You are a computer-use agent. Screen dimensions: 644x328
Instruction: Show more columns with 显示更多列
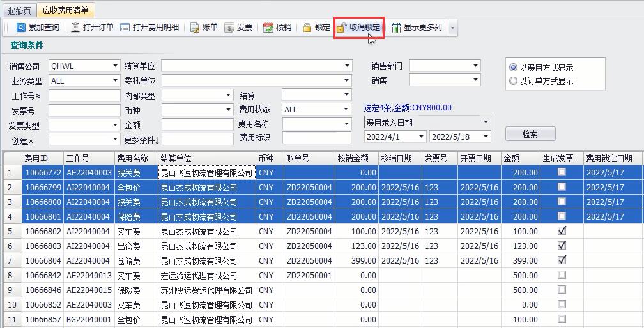[x=396, y=27]
